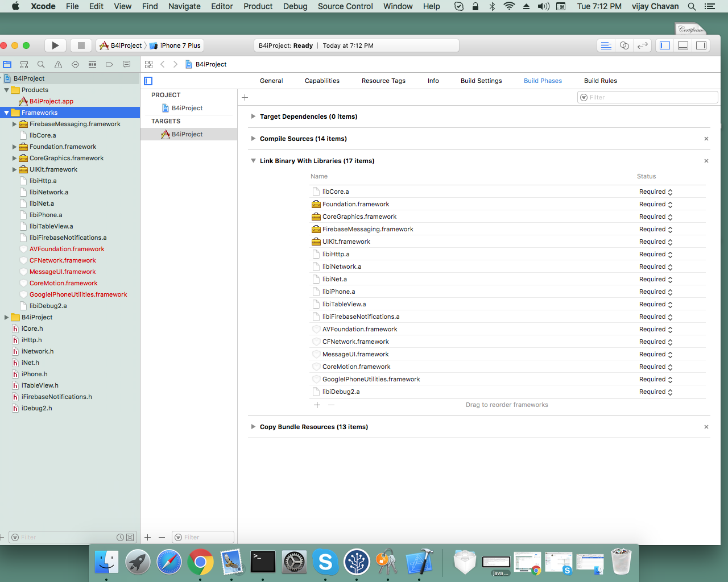The height and width of the screenshot is (582, 728).
Task: Open Skype in the Dock
Action: pos(325,562)
